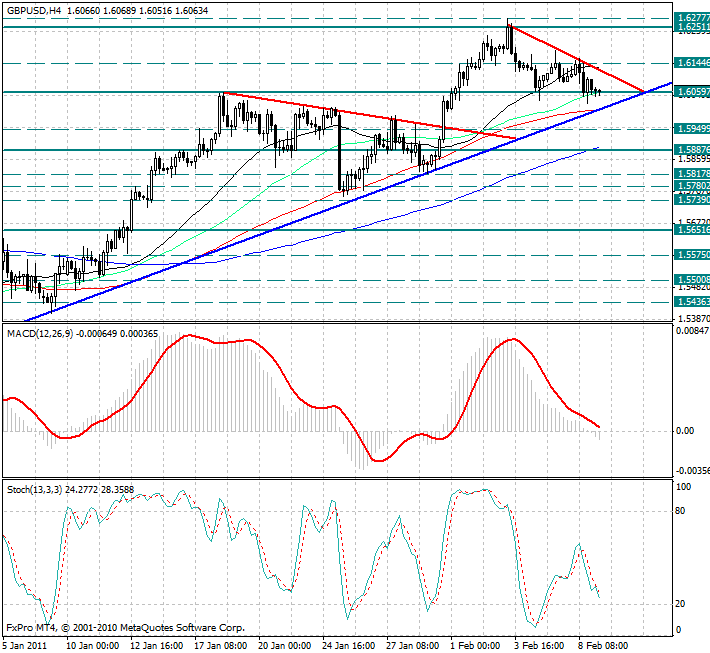Click the 1.5780 price level label
This screenshot has width=710, height=653.
(x=692, y=186)
